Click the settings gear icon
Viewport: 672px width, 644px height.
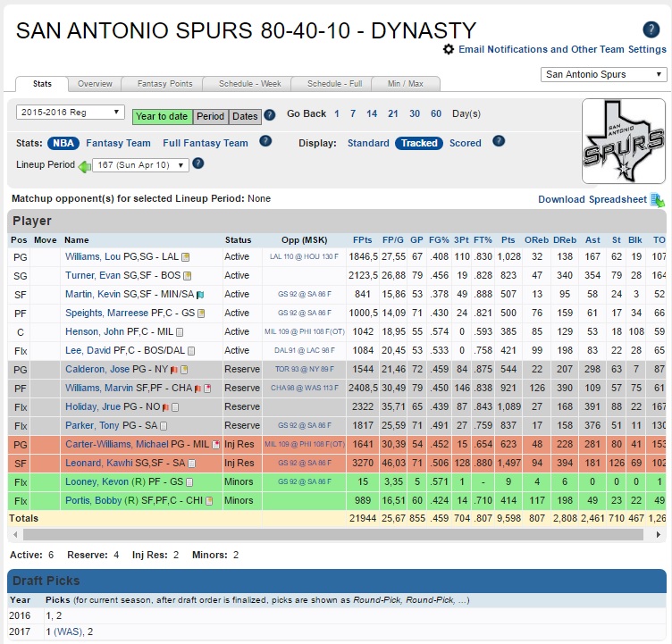tap(449, 49)
